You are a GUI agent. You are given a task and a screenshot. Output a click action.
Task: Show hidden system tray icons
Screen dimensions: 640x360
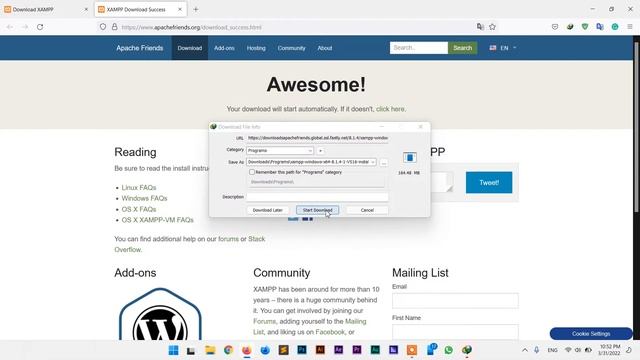click(x=524, y=350)
